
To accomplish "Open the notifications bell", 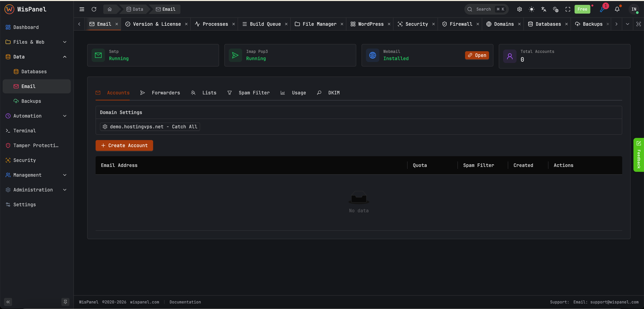I will click(x=617, y=9).
